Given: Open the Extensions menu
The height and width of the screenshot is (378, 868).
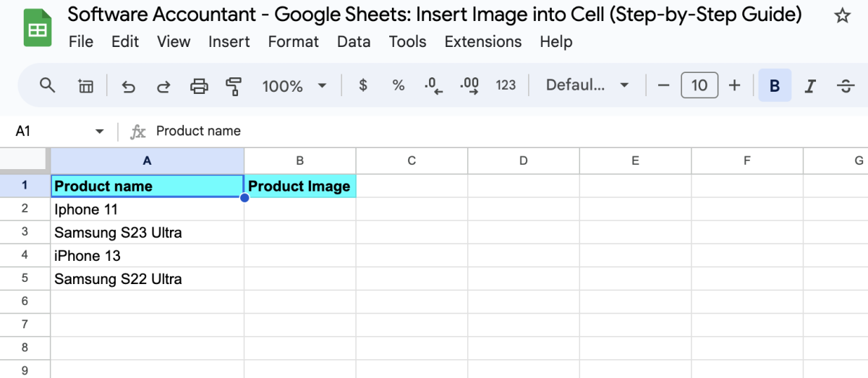Looking at the screenshot, I should [483, 42].
